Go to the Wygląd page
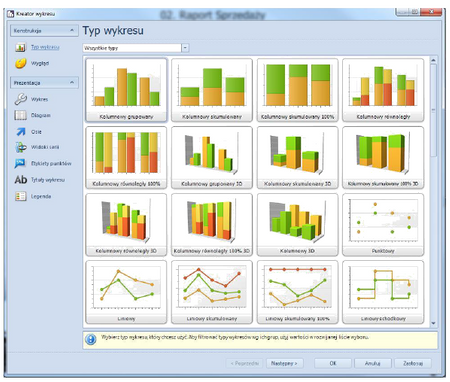 click(40, 63)
